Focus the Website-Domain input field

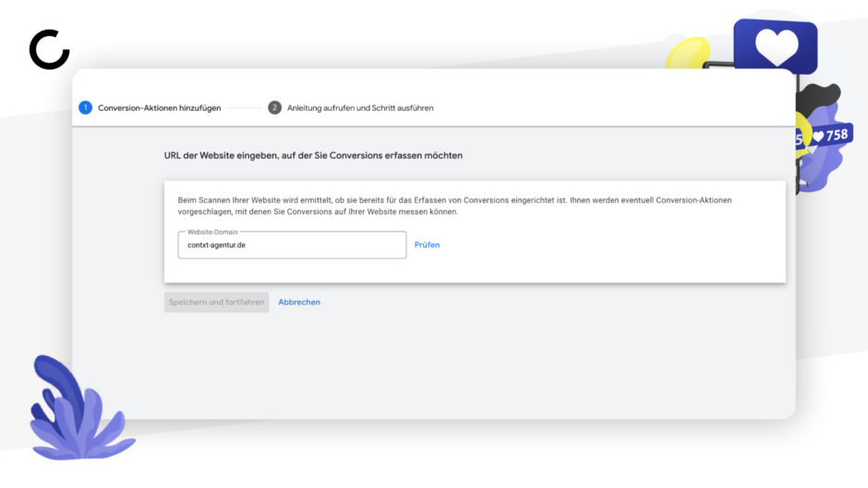(292, 245)
